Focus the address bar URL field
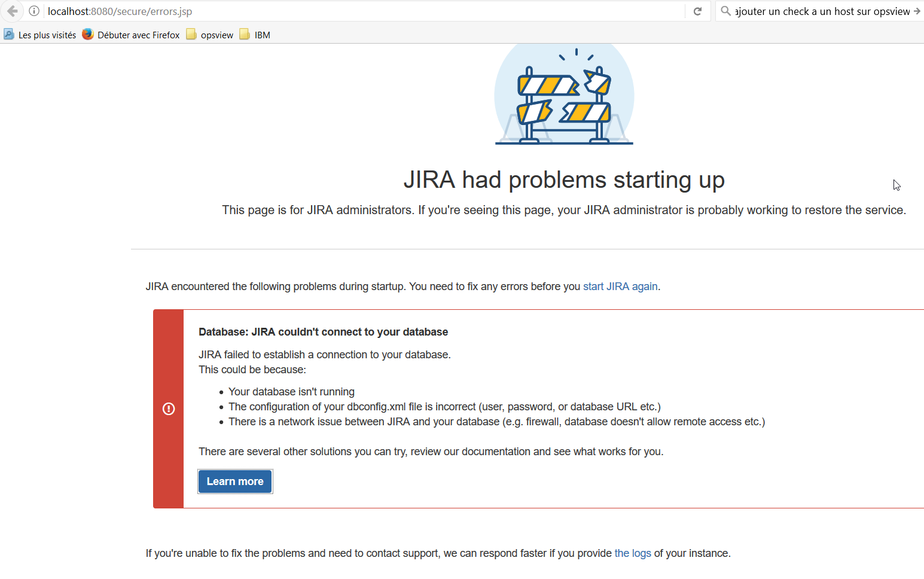 [365, 11]
